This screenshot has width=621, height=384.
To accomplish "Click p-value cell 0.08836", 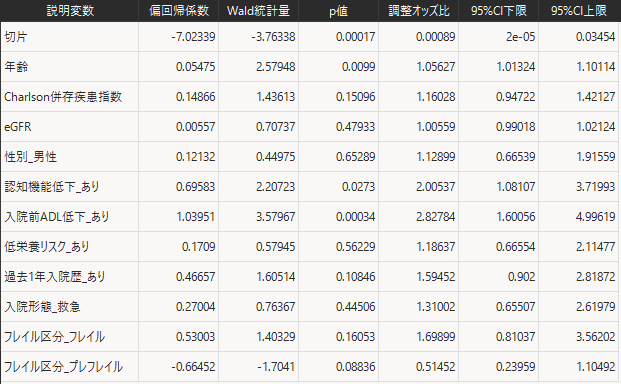I will click(x=339, y=367).
